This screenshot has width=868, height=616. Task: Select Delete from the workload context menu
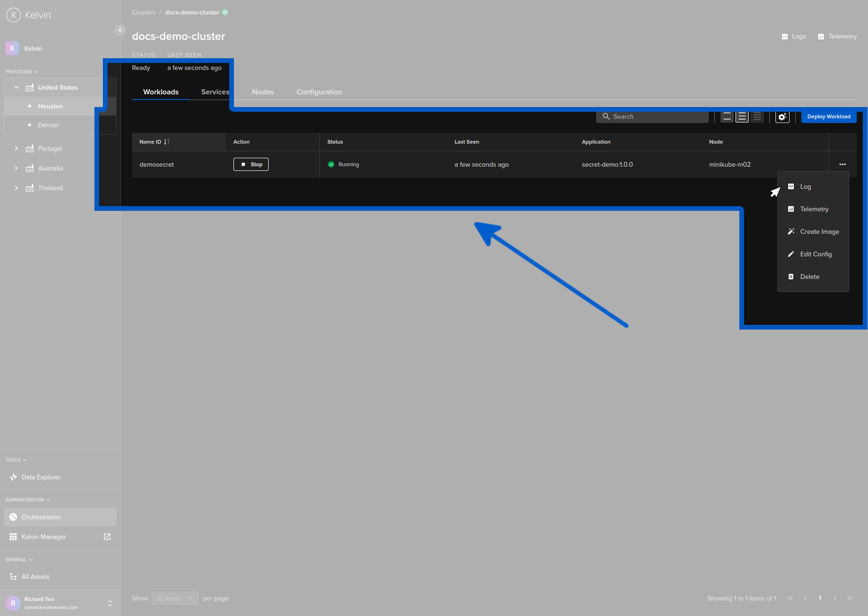coord(809,277)
